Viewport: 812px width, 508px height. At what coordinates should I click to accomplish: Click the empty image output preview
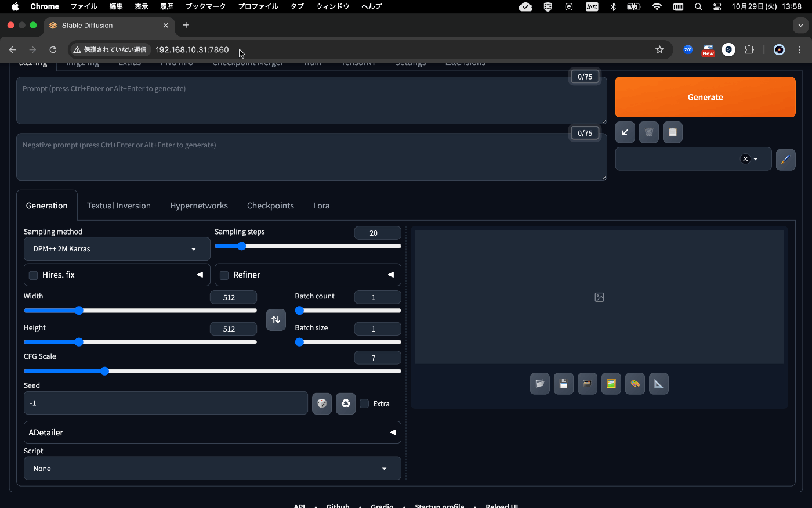click(599, 297)
